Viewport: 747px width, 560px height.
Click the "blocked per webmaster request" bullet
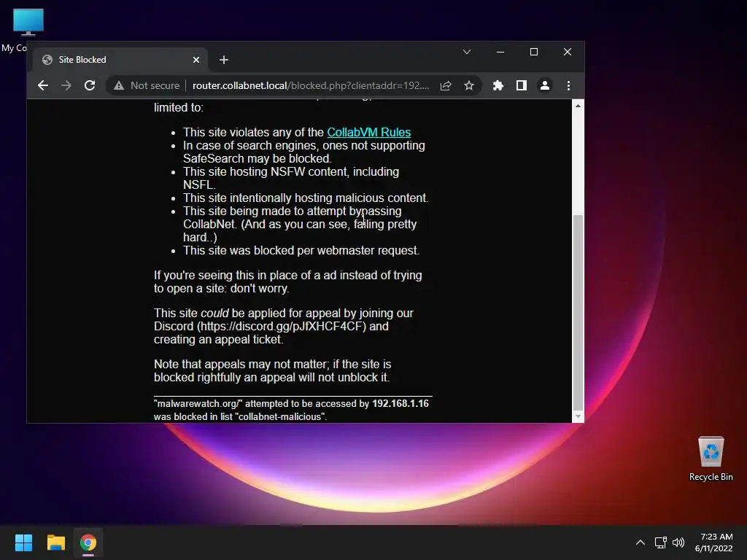(x=301, y=251)
